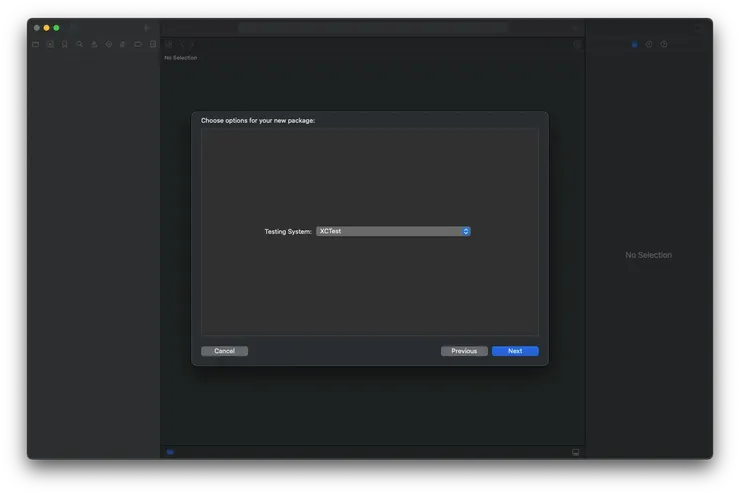The height and width of the screenshot is (495, 740).
Task: Open the Find navigator magnifier icon
Action: tap(79, 44)
